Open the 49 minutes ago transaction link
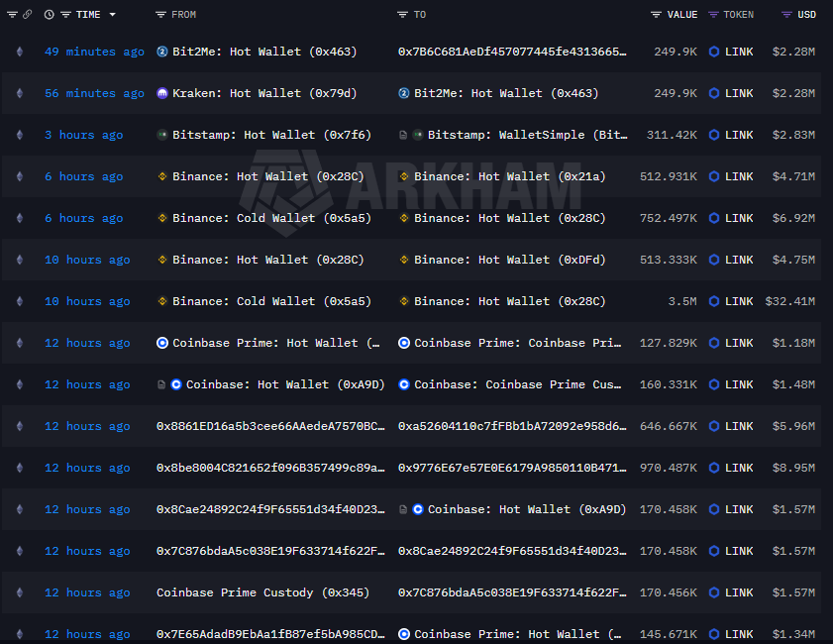This screenshot has width=833, height=644. coord(94,52)
